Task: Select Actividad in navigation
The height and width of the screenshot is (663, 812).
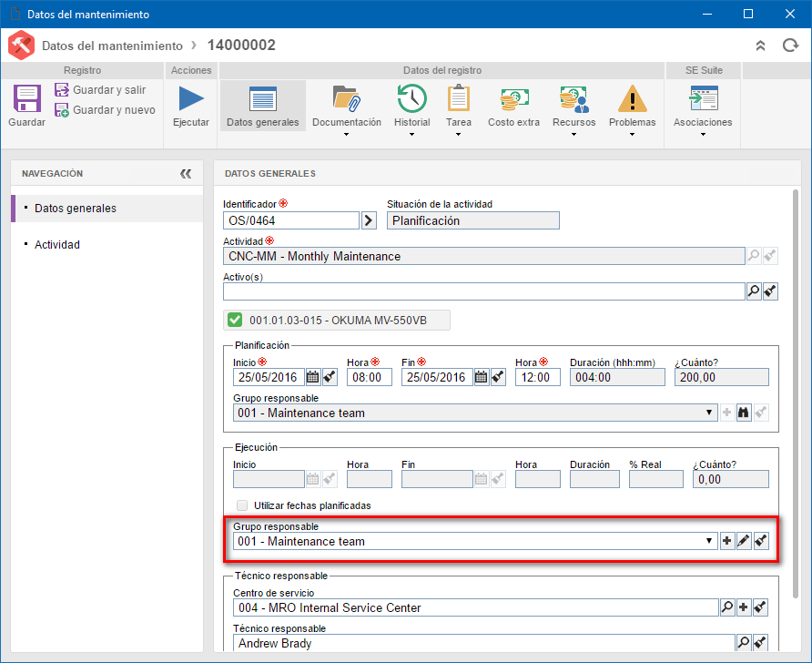Action: coord(107,244)
